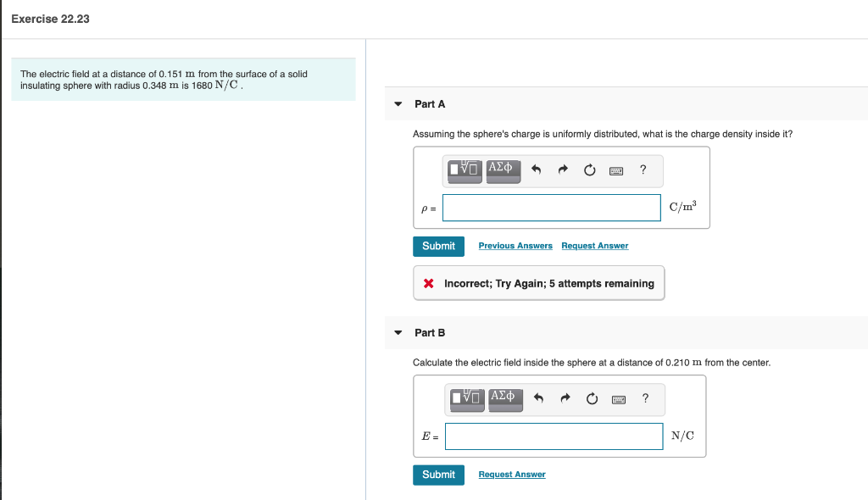Click the Part B question about 0.210 m
868x500 pixels.
pyautogui.click(x=591, y=363)
